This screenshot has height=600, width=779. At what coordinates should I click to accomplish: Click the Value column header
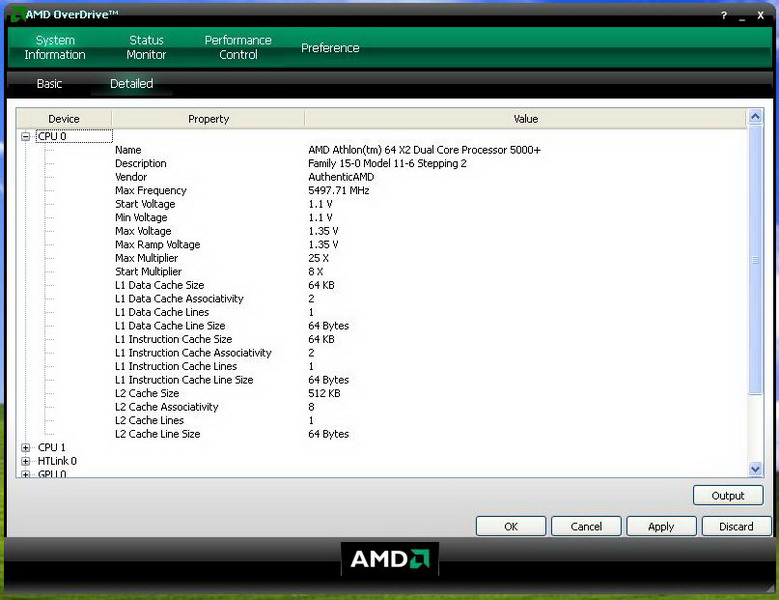point(526,119)
